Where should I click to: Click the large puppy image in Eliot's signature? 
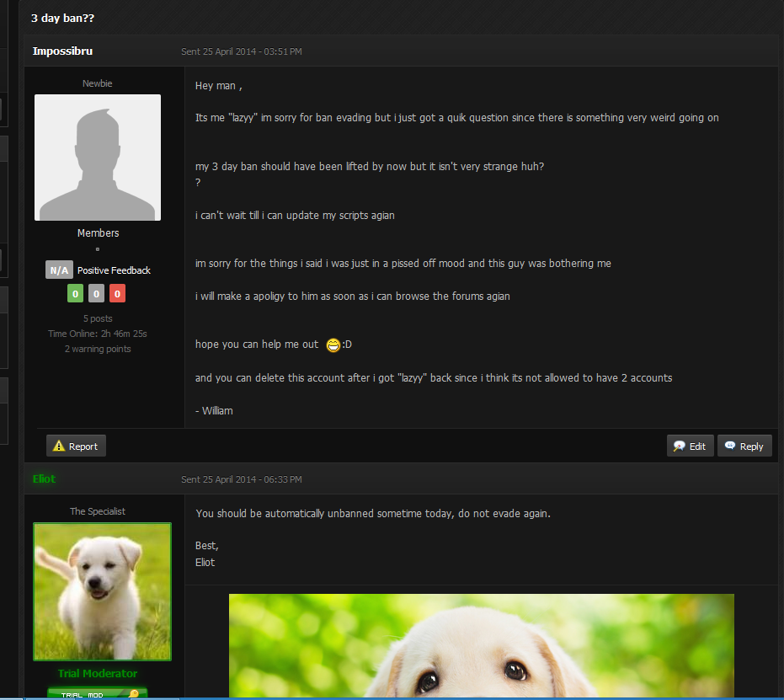pos(481,646)
